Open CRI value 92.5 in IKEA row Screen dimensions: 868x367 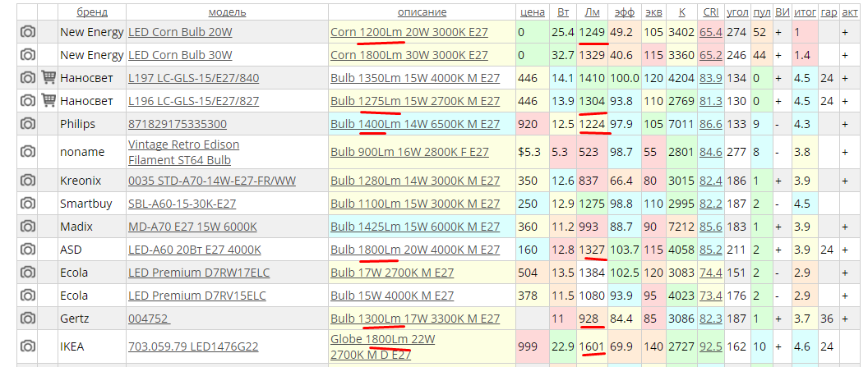tap(711, 346)
